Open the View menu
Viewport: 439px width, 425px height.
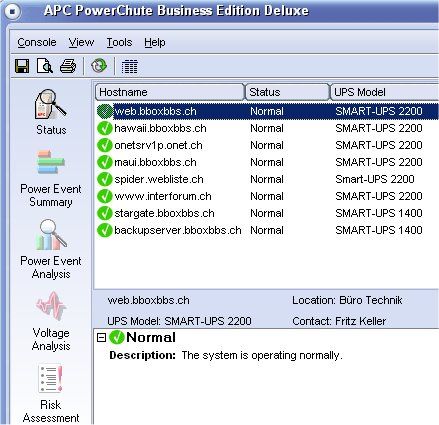(x=81, y=42)
